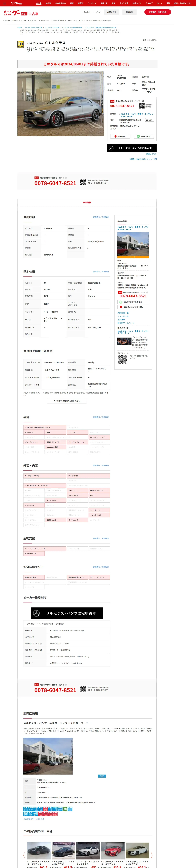Screen dimensions: 196x868
Task: Click dealer name link under 販売店詳細
Action: (133, 228)
